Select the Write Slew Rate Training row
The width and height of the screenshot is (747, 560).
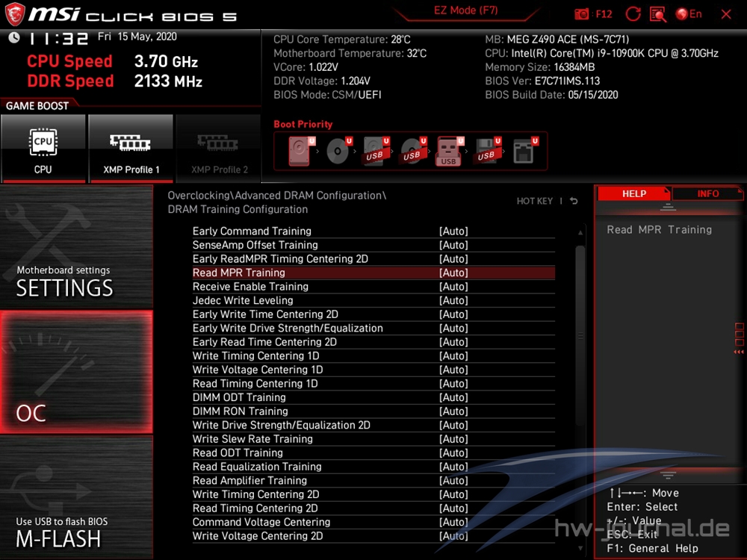373,438
